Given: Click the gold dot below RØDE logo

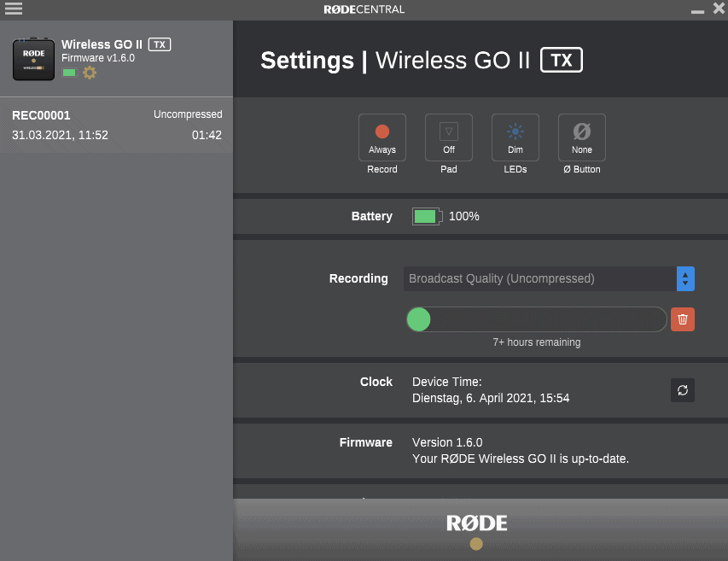Looking at the screenshot, I should pyautogui.click(x=476, y=544).
